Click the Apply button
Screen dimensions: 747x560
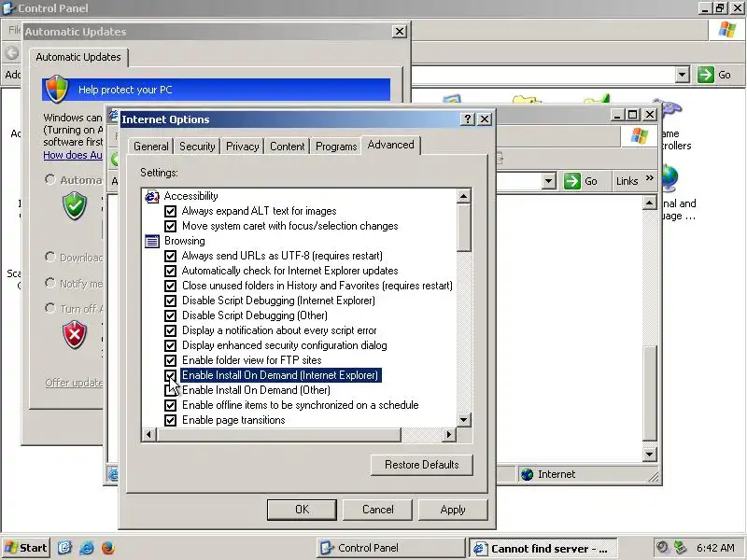coord(453,510)
